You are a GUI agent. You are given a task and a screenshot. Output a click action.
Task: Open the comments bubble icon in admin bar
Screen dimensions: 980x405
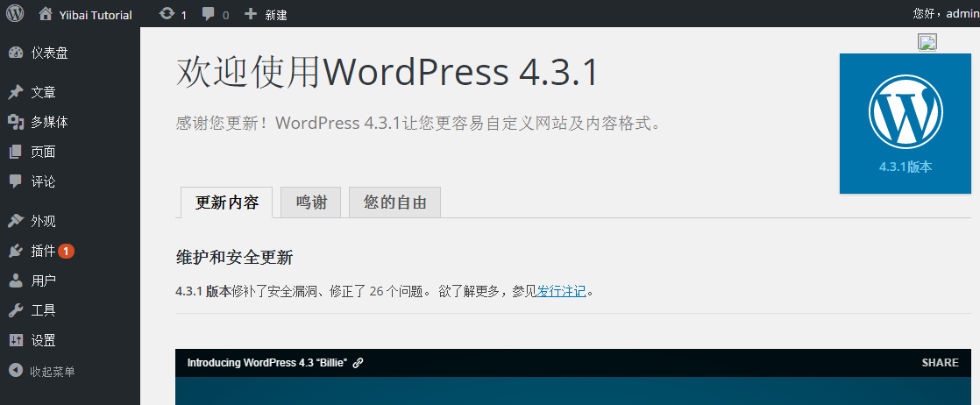click(x=209, y=14)
